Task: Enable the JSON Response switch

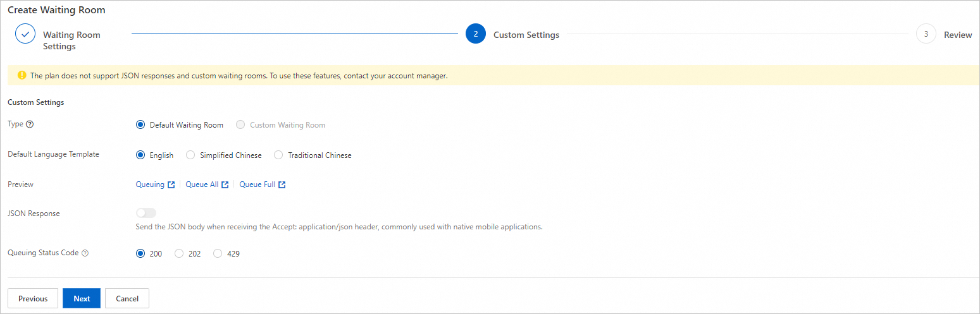Action: pyautogui.click(x=146, y=214)
